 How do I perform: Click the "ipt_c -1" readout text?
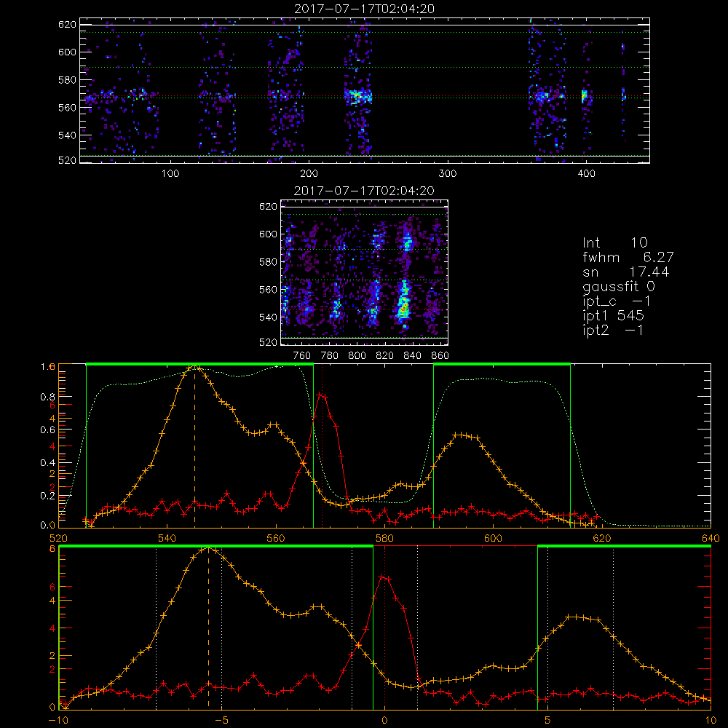(x=617, y=301)
